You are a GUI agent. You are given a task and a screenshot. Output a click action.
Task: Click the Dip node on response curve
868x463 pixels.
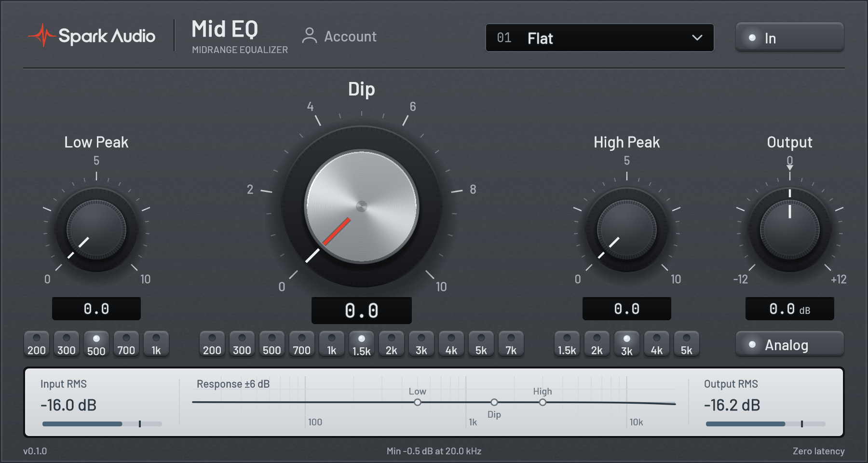coord(494,402)
